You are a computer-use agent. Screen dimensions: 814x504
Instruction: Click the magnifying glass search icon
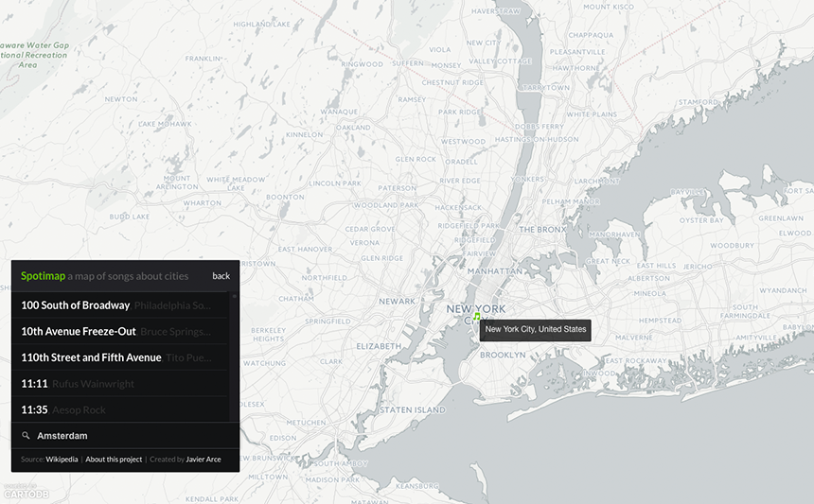tap(26, 436)
